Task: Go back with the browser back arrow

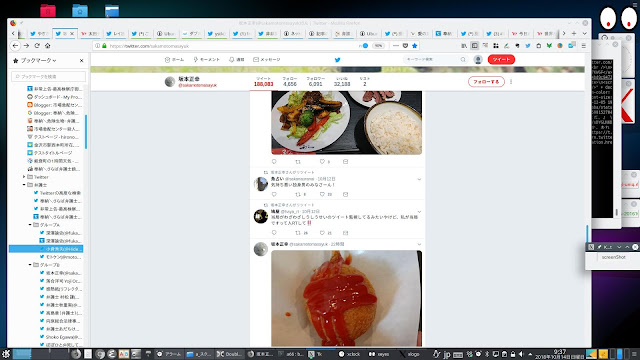Action: [16, 46]
